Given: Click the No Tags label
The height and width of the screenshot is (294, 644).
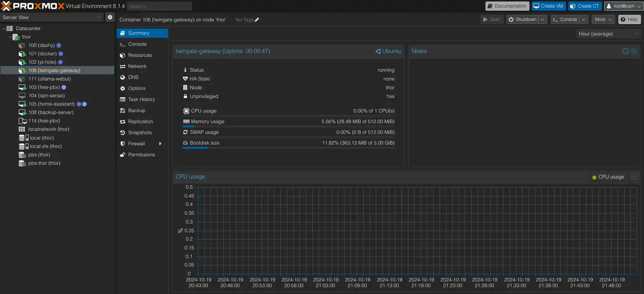Looking at the screenshot, I should [244, 20].
